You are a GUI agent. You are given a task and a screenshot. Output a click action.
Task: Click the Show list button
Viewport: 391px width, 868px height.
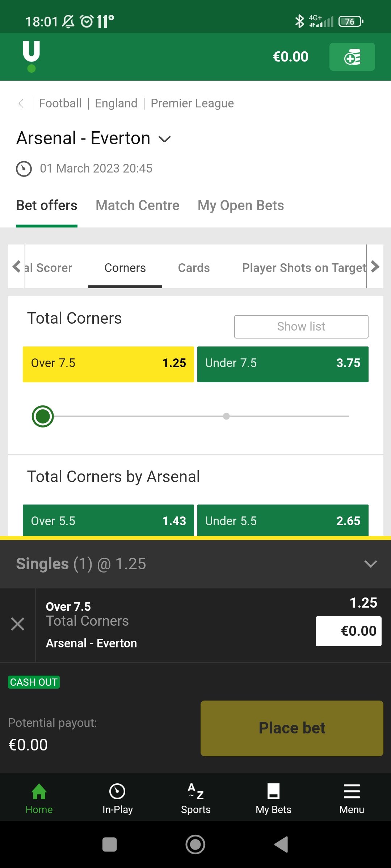point(301,327)
